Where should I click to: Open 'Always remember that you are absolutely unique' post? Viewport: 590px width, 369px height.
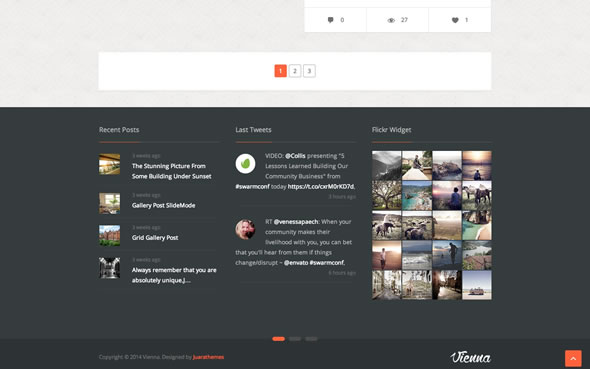pyautogui.click(x=174, y=275)
